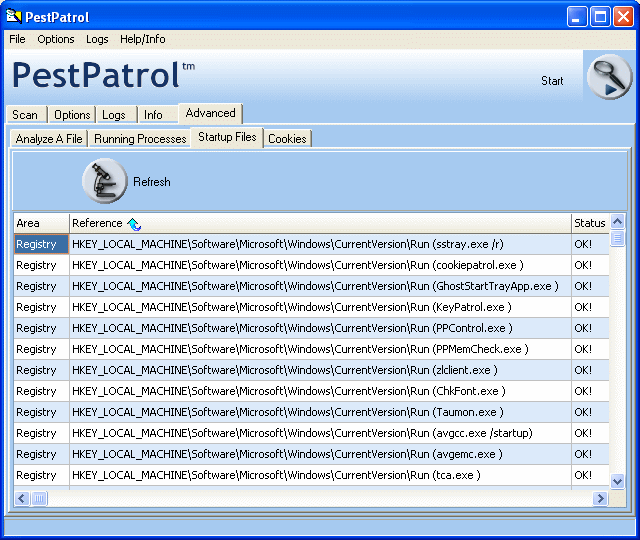Click the PestPatrol title bar icon
The width and height of the screenshot is (640, 540).
[x=13, y=16]
